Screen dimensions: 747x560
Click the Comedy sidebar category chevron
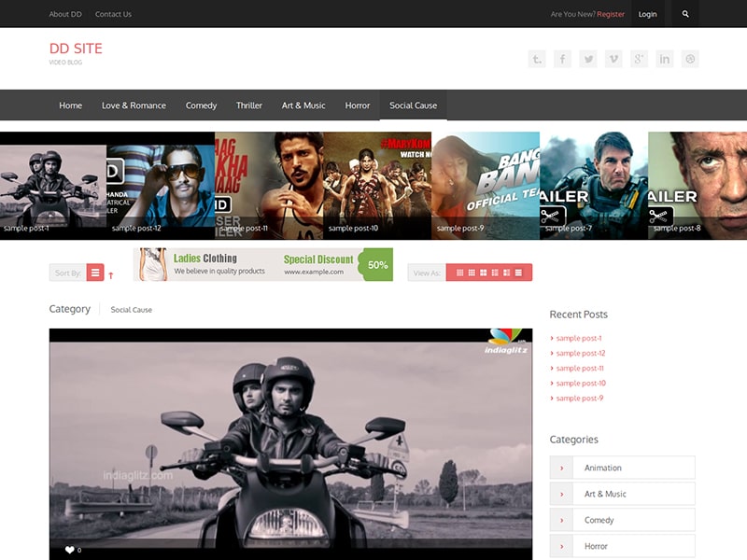click(562, 521)
